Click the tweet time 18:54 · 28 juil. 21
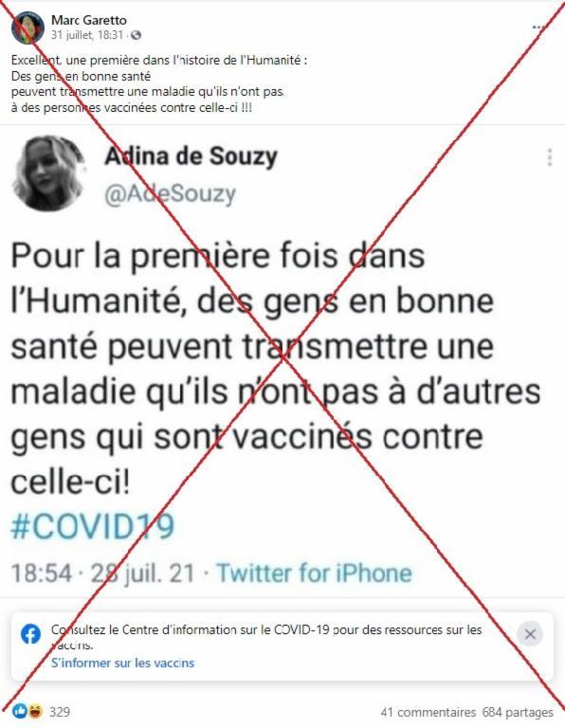565x728 pixels. (x=102, y=573)
